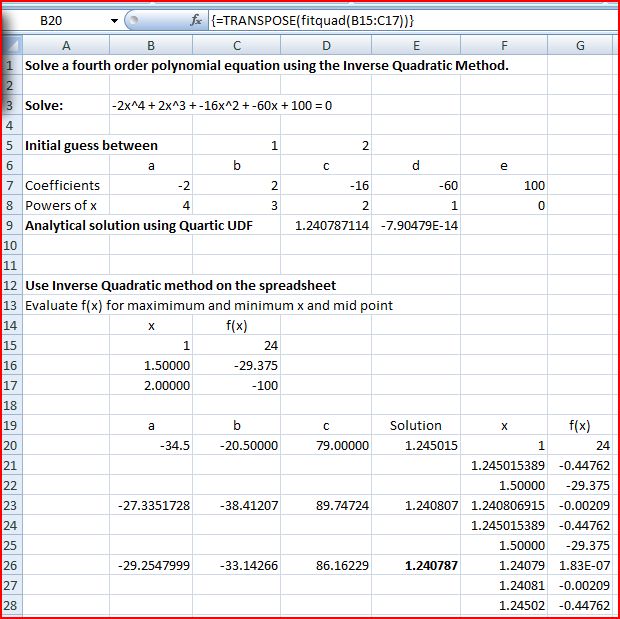Screen dimensions: 620x619
Task: Select the row 20 header
Action: (10, 445)
